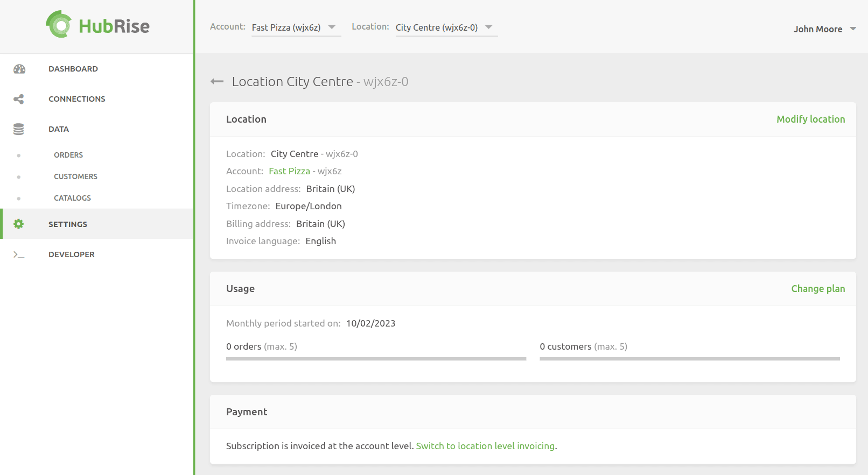Image resolution: width=868 pixels, height=475 pixels.
Task: Click Modify location link
Action: click(x=810, y=119)
